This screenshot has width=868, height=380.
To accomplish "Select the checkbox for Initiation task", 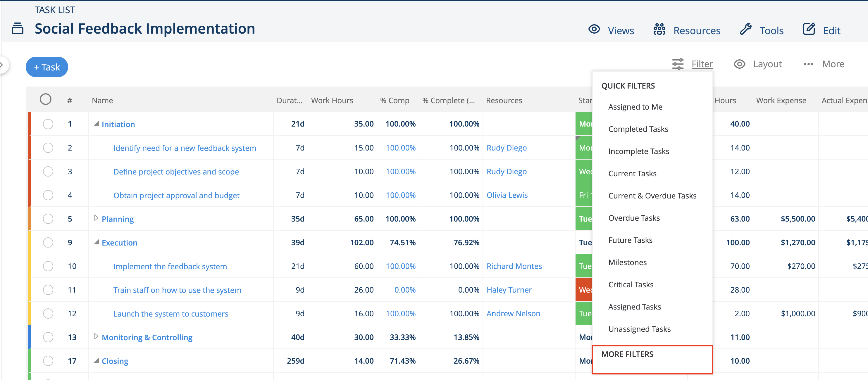I will (48, 124).
